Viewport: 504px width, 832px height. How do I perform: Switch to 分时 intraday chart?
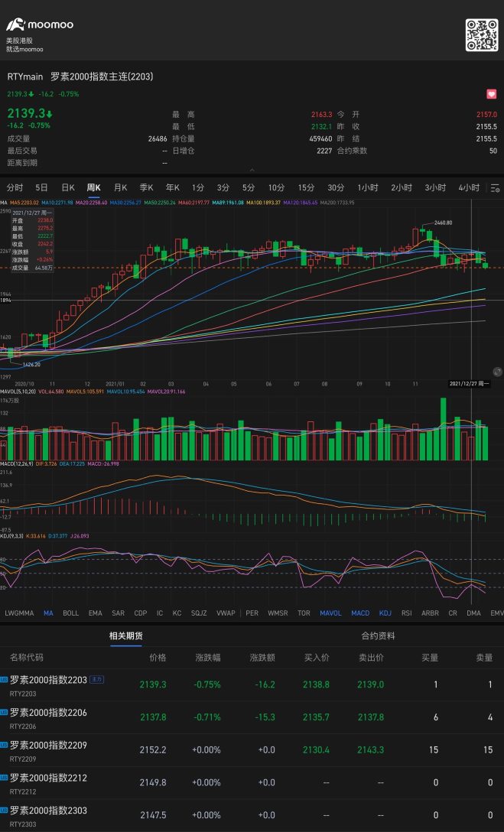(x=15, y=188)
